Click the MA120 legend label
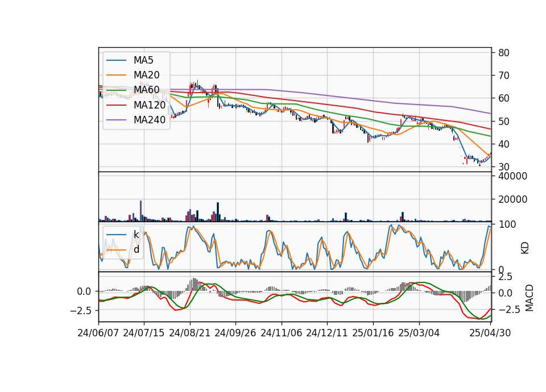Screen dimensions: 546x392 tap(150, 105)
